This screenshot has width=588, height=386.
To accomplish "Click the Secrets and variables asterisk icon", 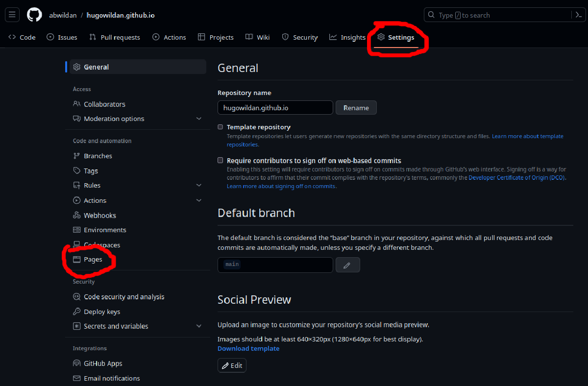I will (76, 326).
